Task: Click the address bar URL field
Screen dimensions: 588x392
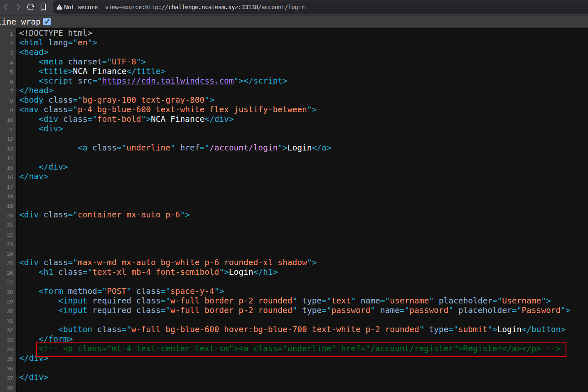Action: click(204, 7)
